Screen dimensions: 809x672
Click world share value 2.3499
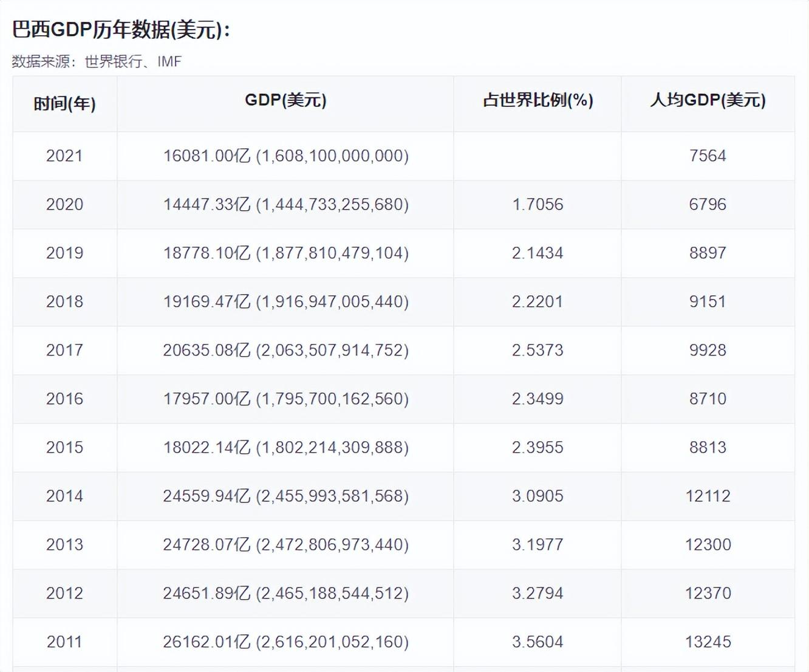coord(538,399)
